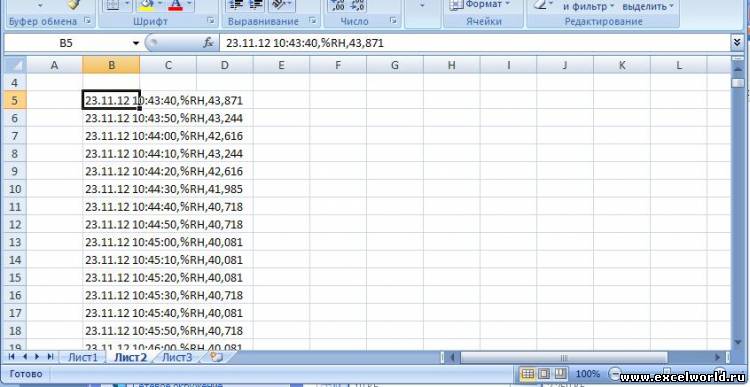Click the 100% zoom level button
The height and width of the screenshot is (387, 750).
pyautogui.click(x=587, y=374)
